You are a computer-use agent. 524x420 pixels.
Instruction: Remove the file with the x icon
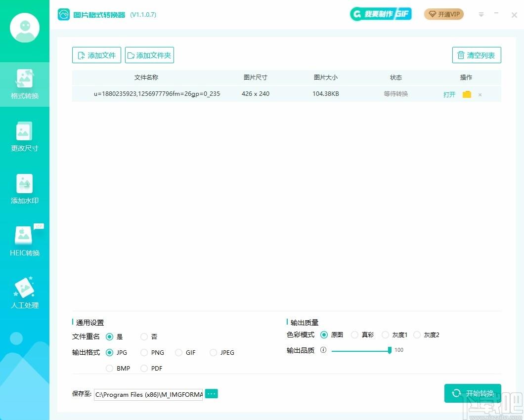[480, 95]
